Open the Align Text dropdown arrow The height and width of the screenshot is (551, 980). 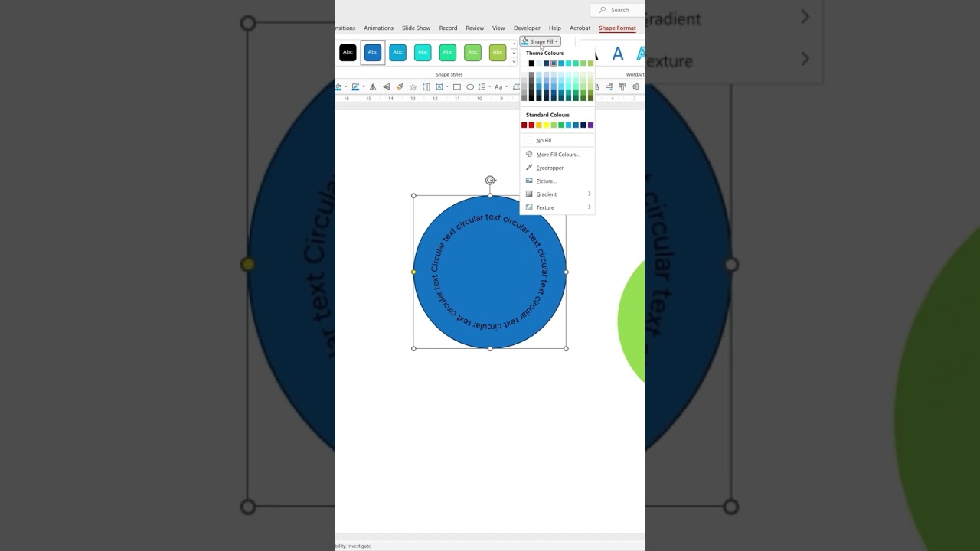[x=447, y=86]
